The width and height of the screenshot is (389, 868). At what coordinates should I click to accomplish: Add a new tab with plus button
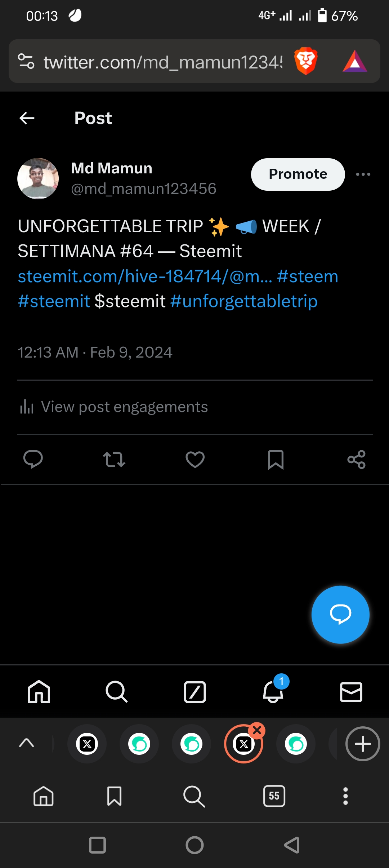click(x=362, y=744)
